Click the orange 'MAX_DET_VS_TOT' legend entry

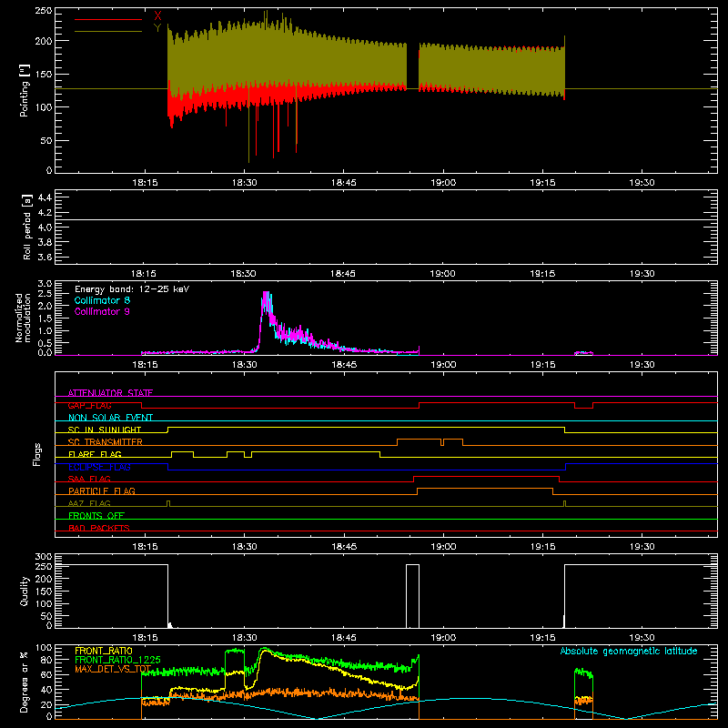(113, 669)
